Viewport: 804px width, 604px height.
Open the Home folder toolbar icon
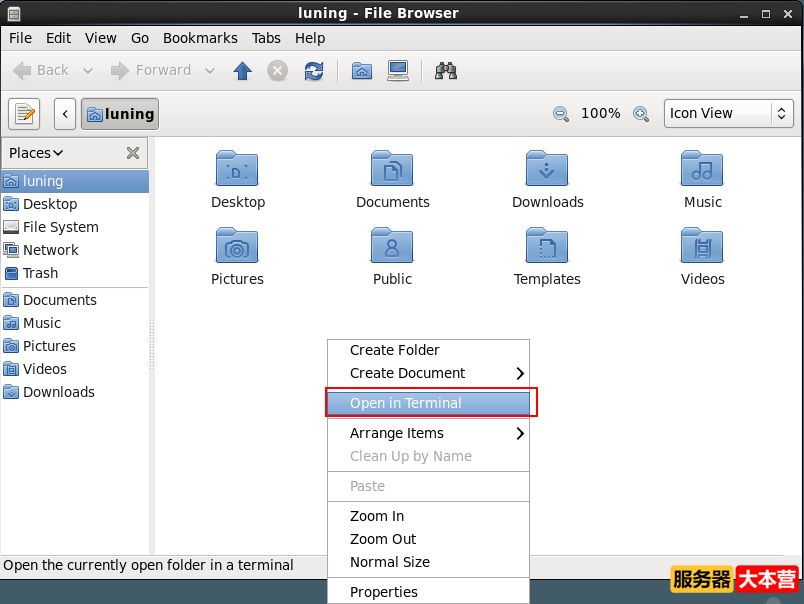[x=362, y=70]
